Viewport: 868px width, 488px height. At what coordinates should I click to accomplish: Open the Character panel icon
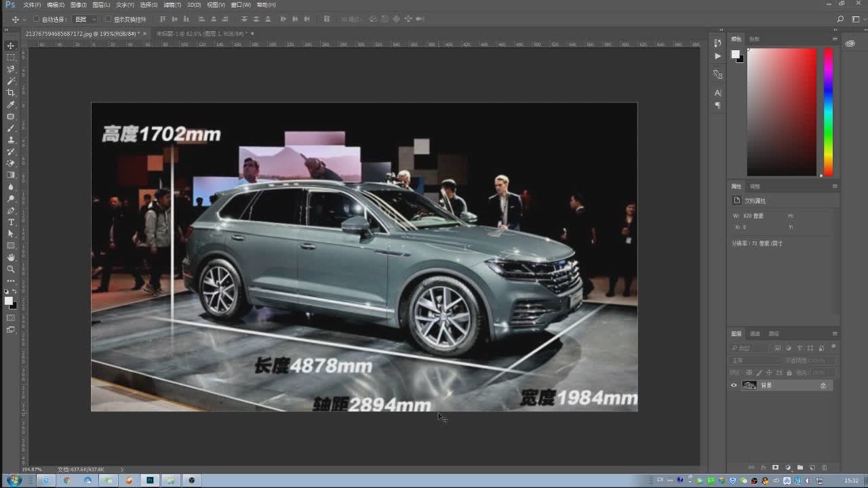pyautogui.click(x=717, y=93)
